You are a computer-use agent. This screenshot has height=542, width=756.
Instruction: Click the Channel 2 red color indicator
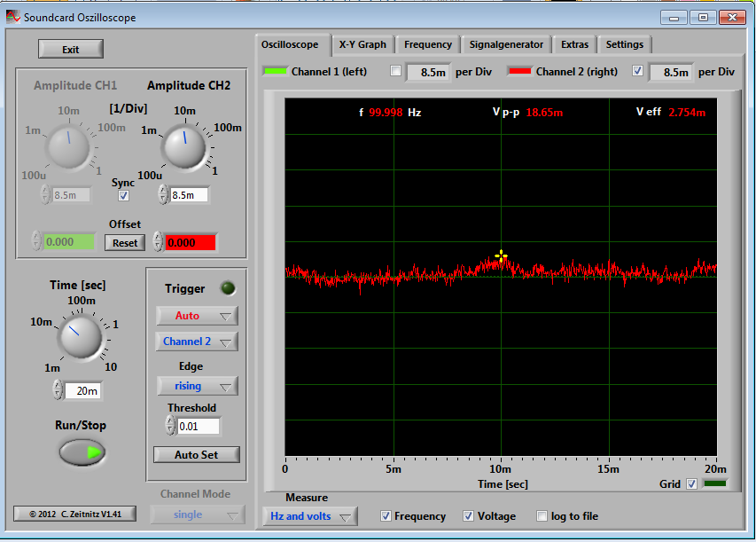click(519, 72)
